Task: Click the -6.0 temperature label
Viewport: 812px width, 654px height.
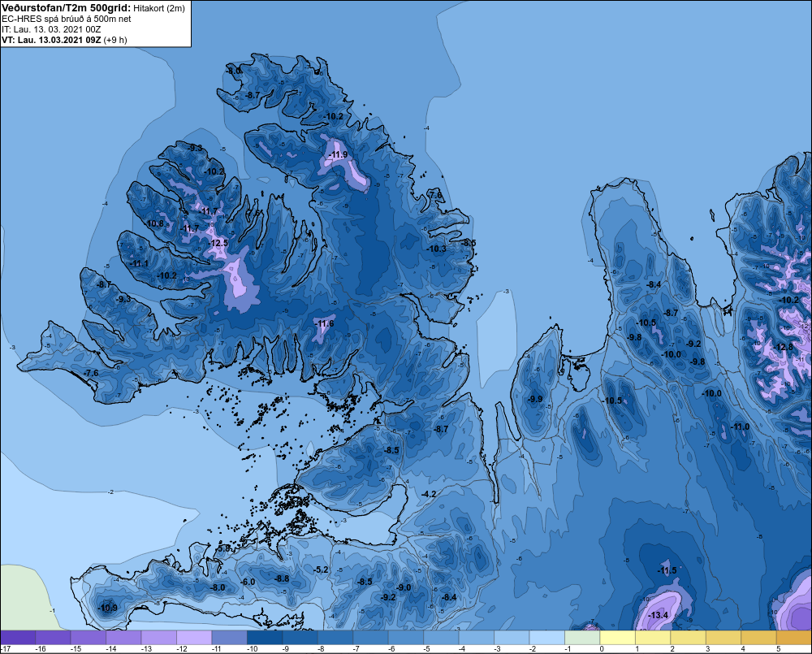Action: pyautogui.click(x=248, y=582)
